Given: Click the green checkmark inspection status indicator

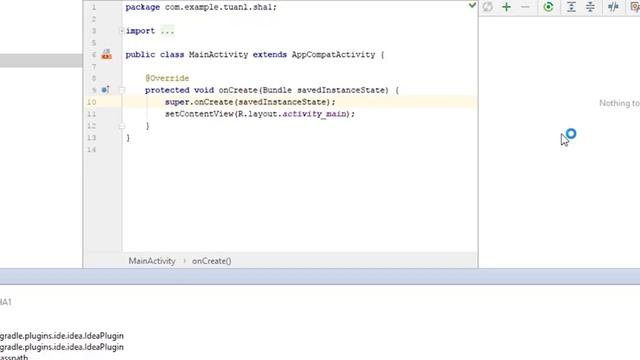Looking at the screenshot, I should point(472,5).
